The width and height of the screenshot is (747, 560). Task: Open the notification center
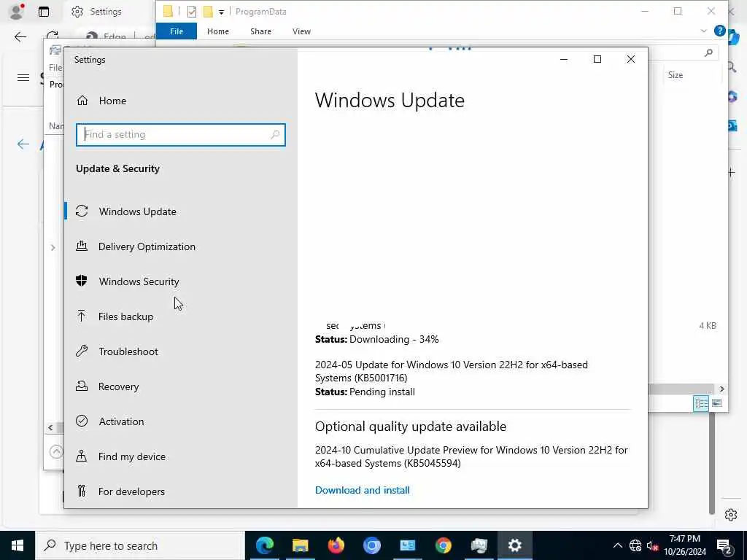point(724,545)
